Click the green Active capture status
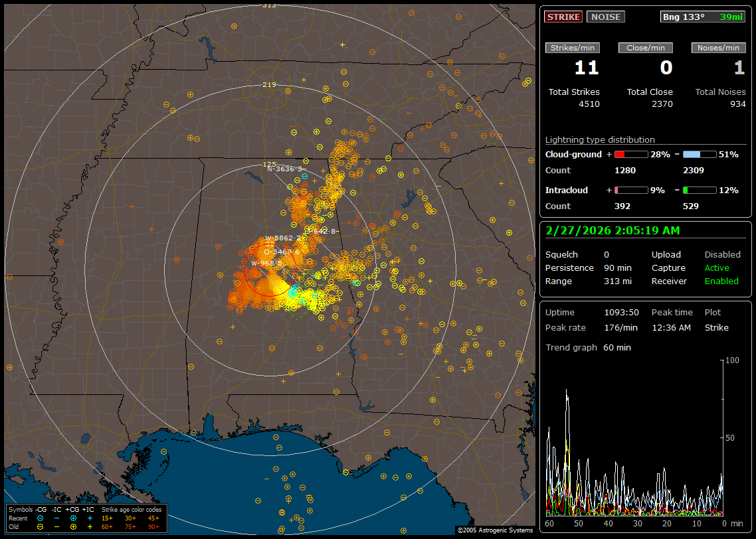The height and width of the screenshot is (539, 756). pyautogui.click(x=717, y=268)
